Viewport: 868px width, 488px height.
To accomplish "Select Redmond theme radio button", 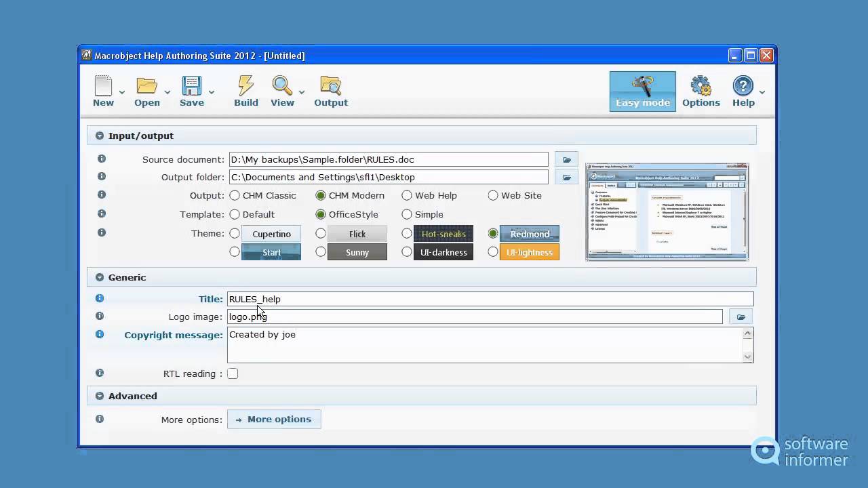I will [493, 233].
